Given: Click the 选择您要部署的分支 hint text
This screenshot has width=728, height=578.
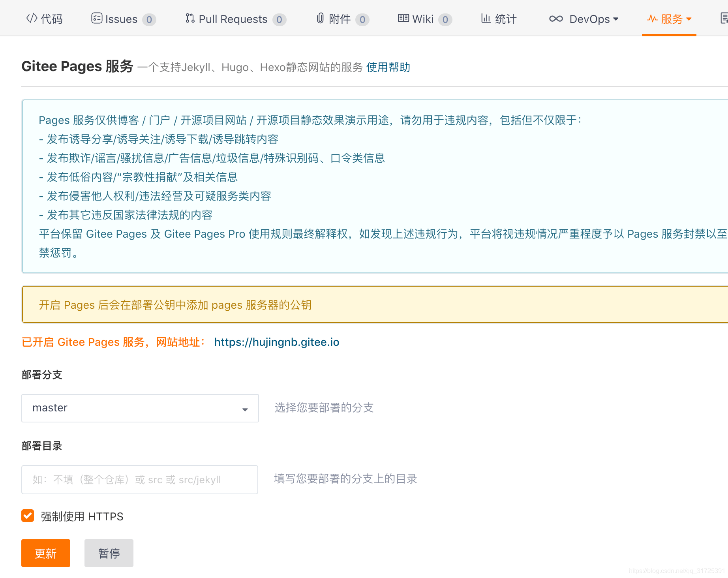Looking at the screenshot, I should pyautogui.click(x=324, y=407).
